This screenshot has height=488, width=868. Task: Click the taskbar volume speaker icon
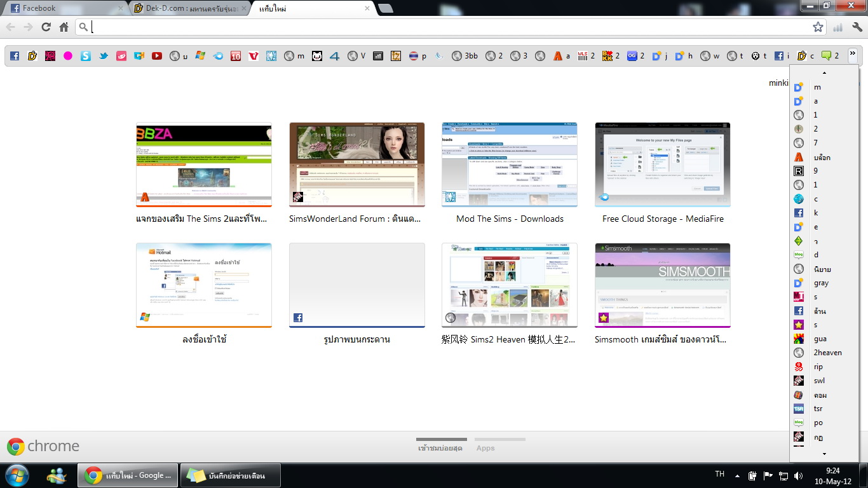click(x=798, y=475)
